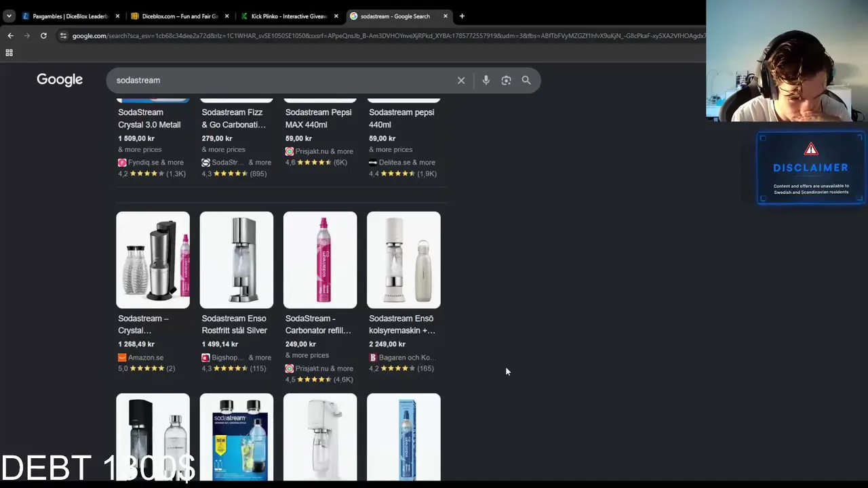
Task: Click the 4,5 rating with (4,6K) reviews
Action: (x=319, y=380)
